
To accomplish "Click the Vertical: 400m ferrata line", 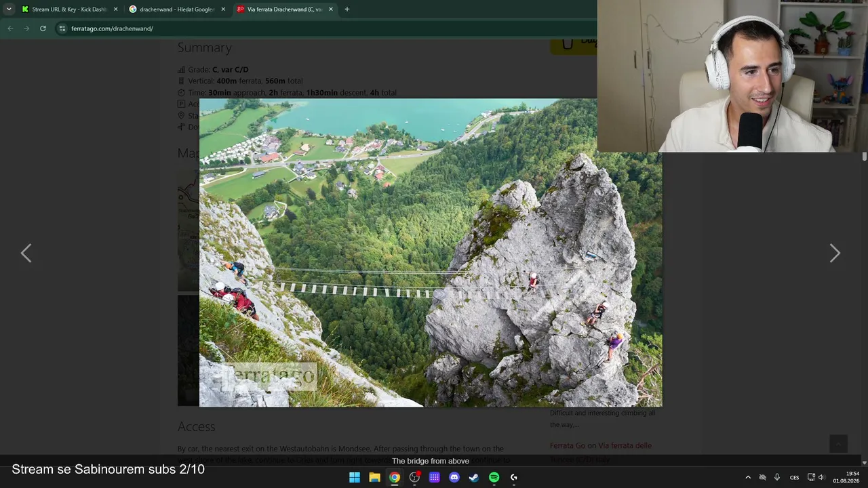I will point(240,81).
